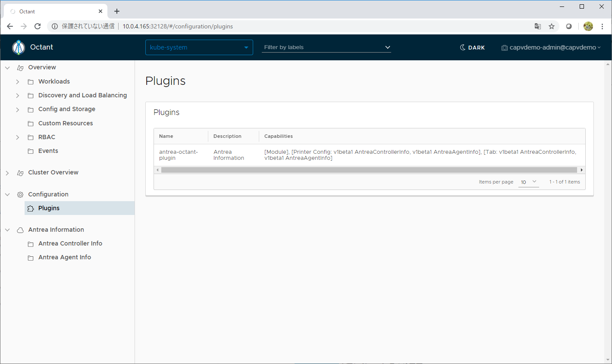
Task: Click the Overview navigation label
Action: click(42, 67)
